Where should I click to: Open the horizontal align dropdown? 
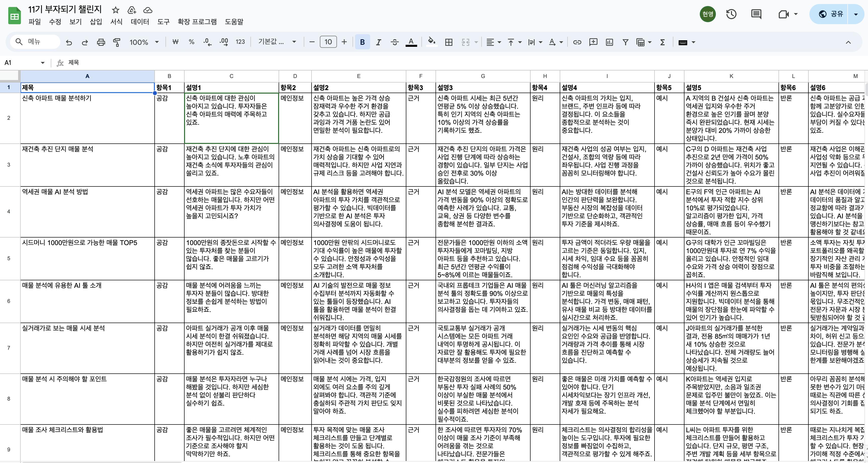[494, 42]
